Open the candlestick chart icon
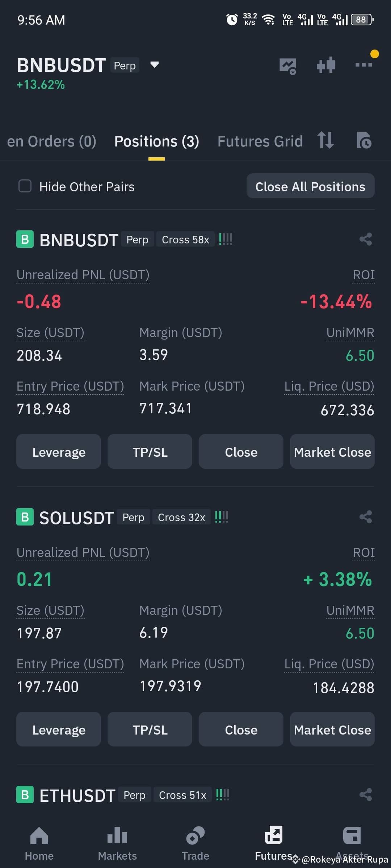 (x=325, y=65)
